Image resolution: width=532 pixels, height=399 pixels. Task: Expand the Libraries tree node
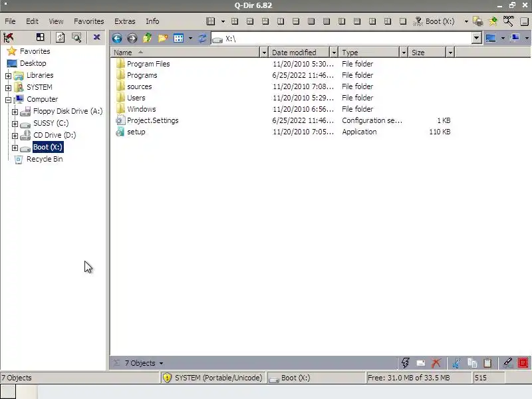[8, 76]
